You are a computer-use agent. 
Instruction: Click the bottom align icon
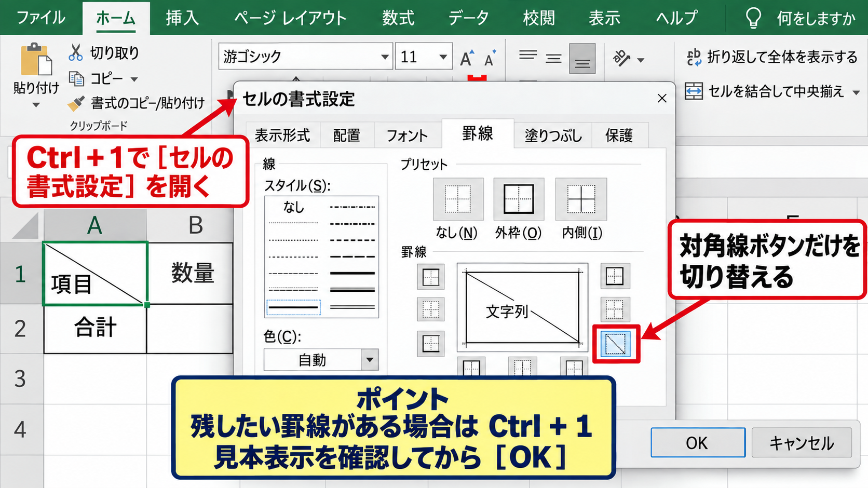pyautogui.click(x=582, y=58)
